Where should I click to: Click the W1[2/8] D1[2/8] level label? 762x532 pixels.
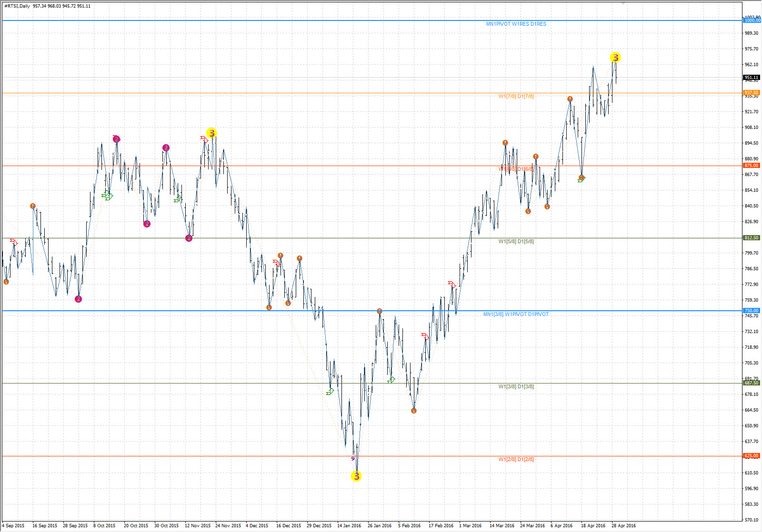(516, 459)
